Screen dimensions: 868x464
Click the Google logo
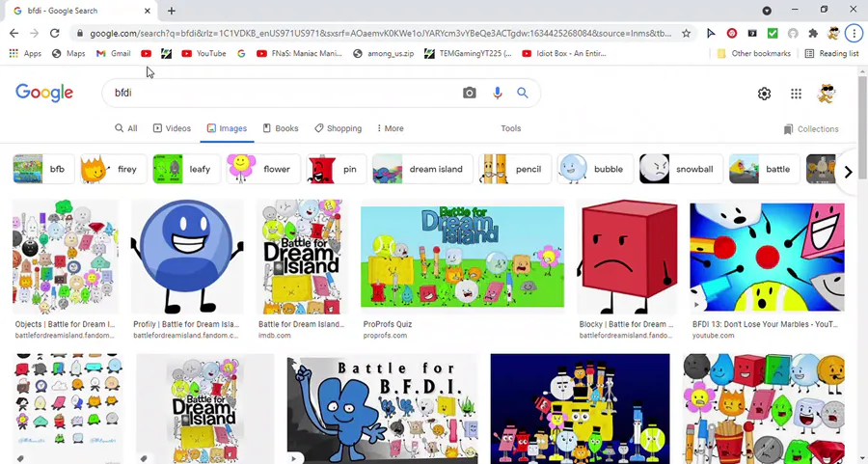(x=44, y=93)
